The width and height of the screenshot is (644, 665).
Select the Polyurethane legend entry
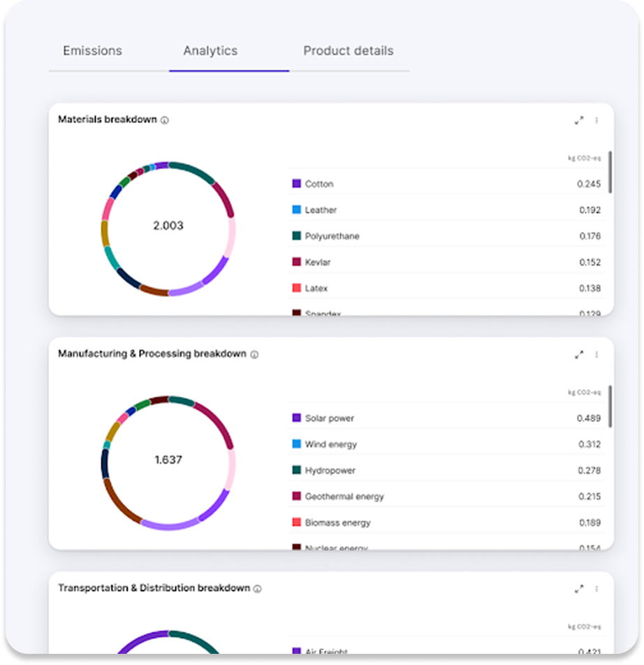[332, 236]
